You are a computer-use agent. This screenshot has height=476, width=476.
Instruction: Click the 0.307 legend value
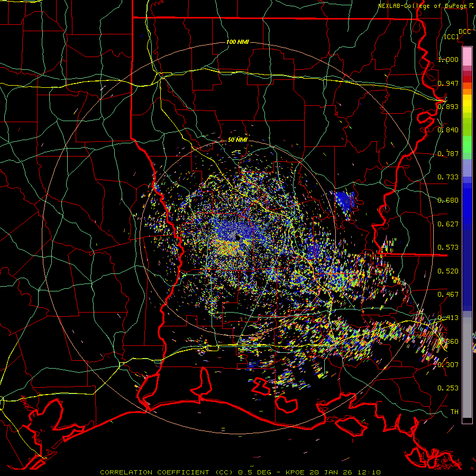pyautogui.click(x=448, y=364)
